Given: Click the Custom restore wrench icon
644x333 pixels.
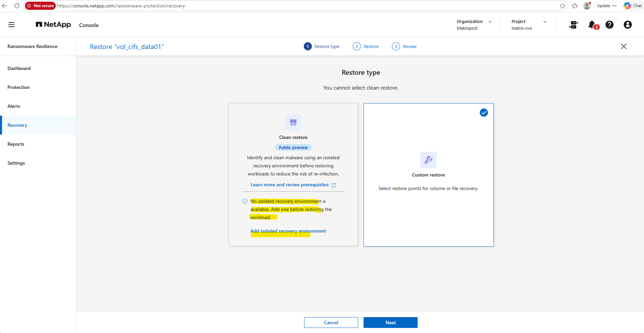Looking at the screenshot, I should [428, 160].
